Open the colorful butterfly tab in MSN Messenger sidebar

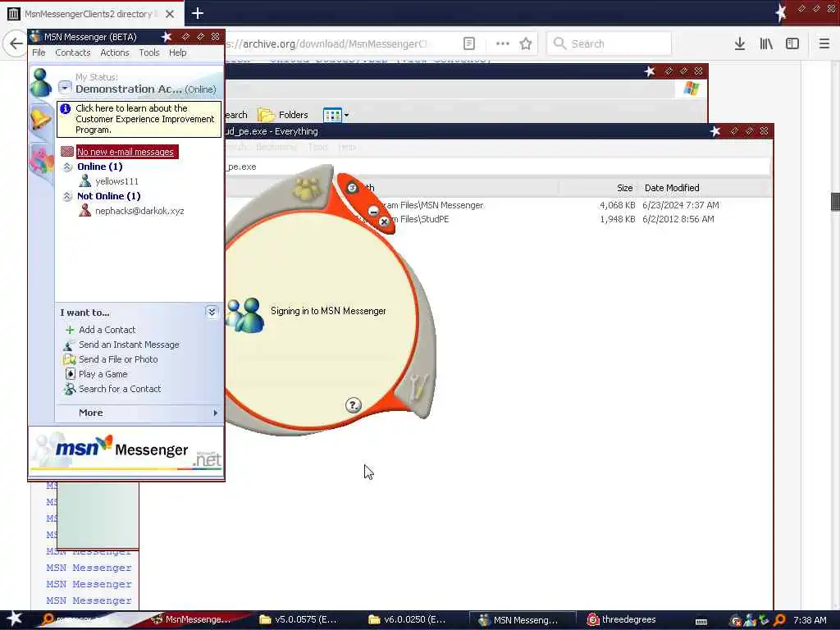point(42,160)
